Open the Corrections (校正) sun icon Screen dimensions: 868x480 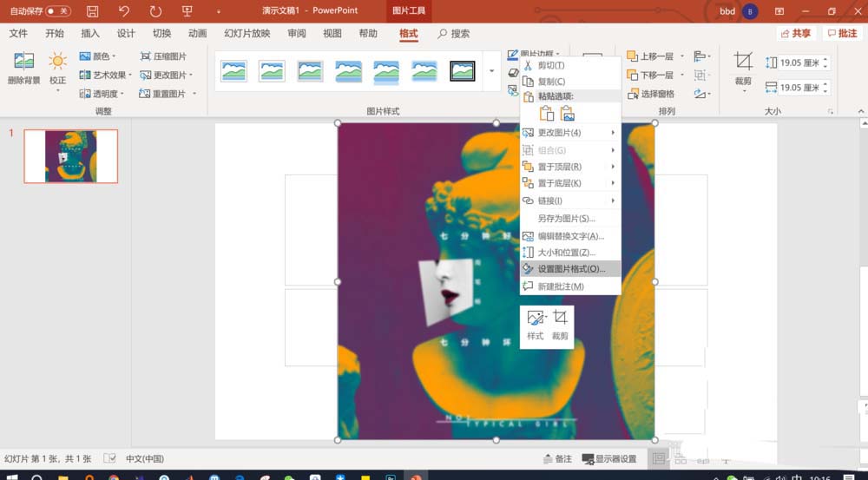(x=57, y=61)
